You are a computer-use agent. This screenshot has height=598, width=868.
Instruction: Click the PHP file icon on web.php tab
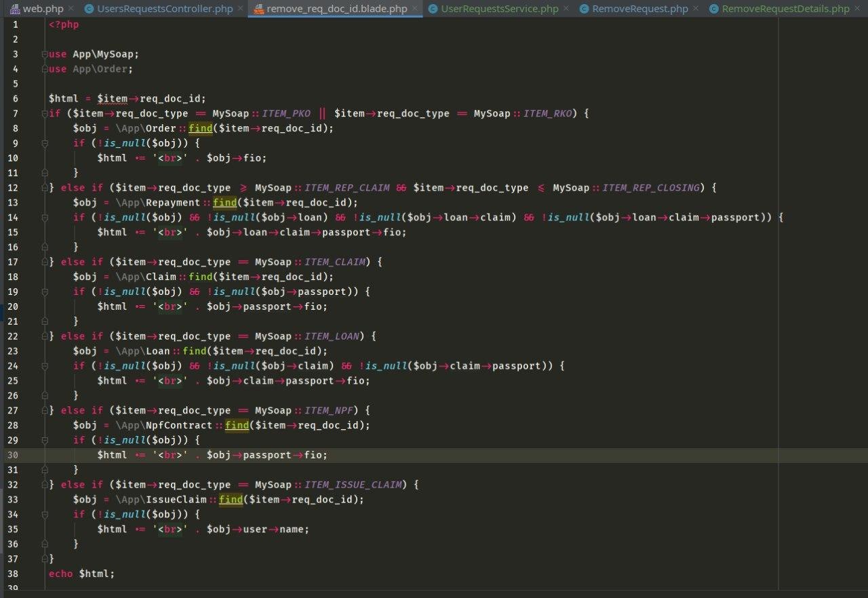pos(15,9)
